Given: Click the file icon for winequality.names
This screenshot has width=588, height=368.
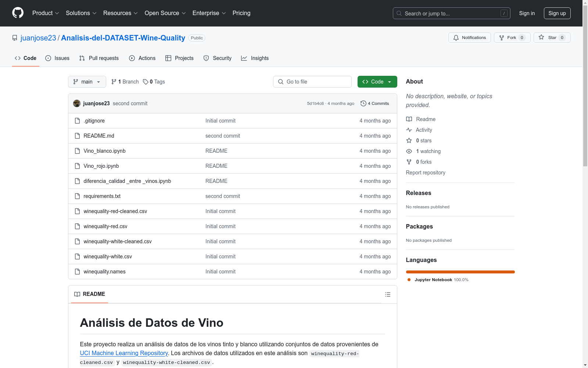Looking at the screenshot, I should click(77, 272).
